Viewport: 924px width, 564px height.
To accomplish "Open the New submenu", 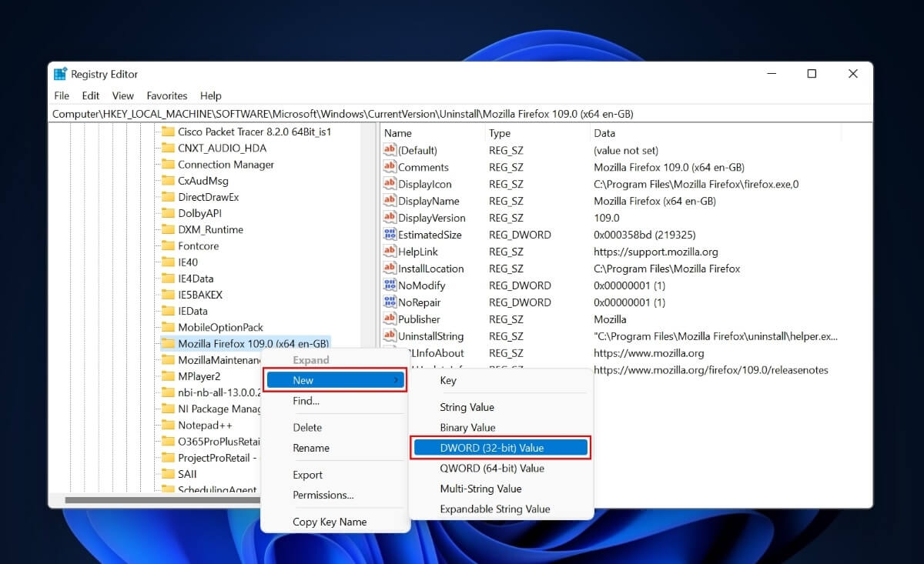I will (335, 379).
